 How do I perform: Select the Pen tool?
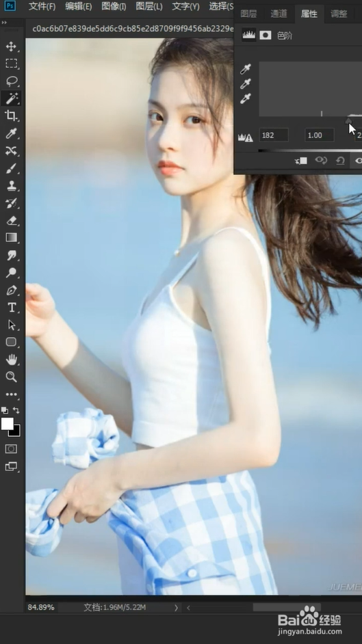[11, 290]
